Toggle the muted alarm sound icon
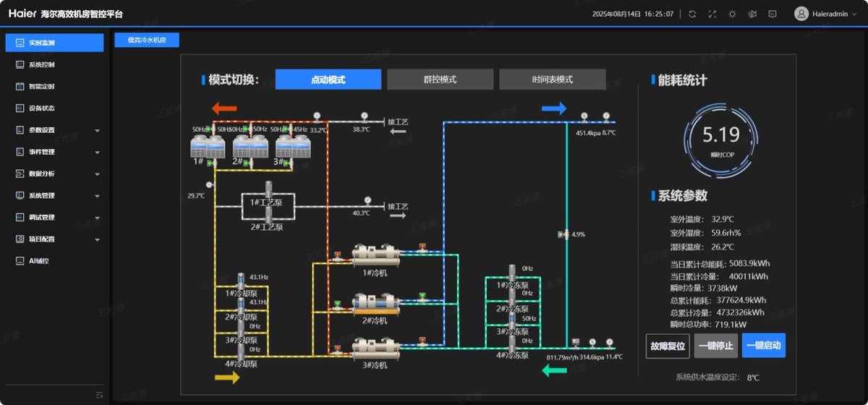This screenshot has width=868, height=405. 752,14
